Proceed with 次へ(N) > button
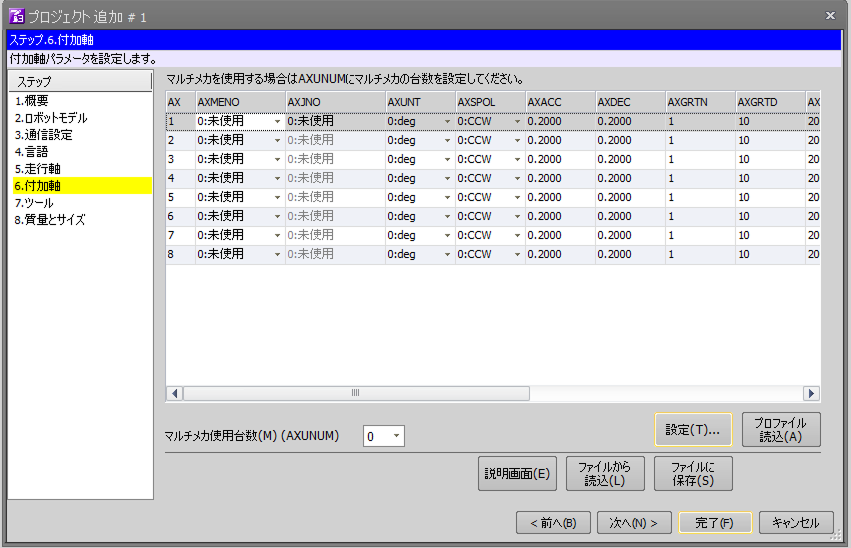 (634, 523)
